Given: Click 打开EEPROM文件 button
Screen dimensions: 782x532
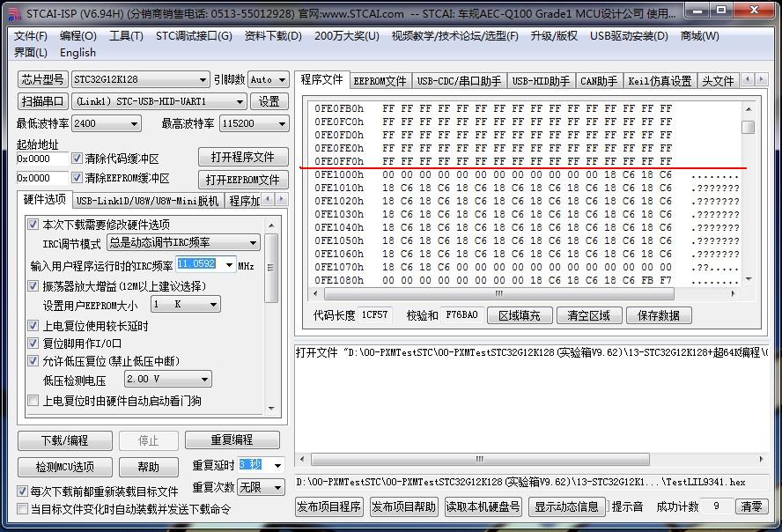Looking at the screenshot, I should pyautogui.click(x=243, y=180).
